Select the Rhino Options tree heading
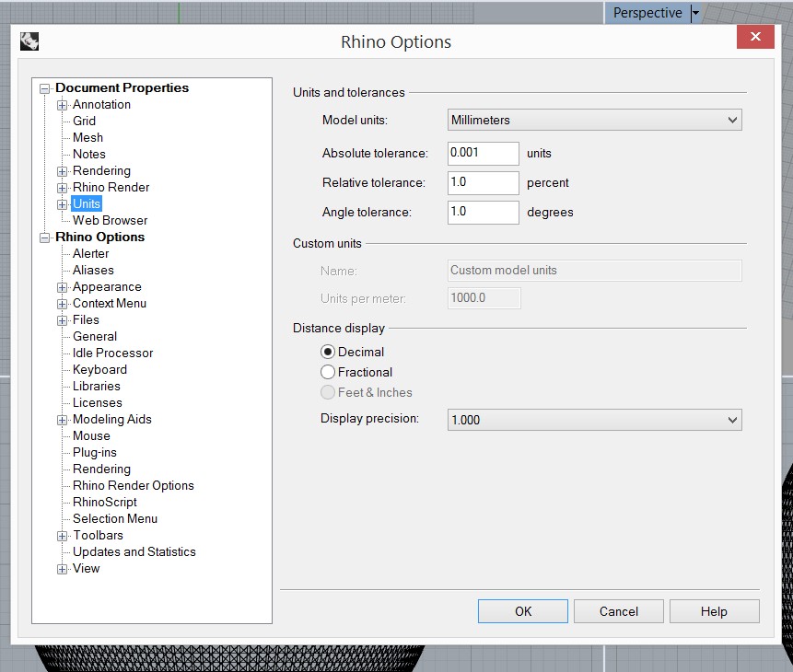Screen dimensions: 793x672 pos(99,238)
